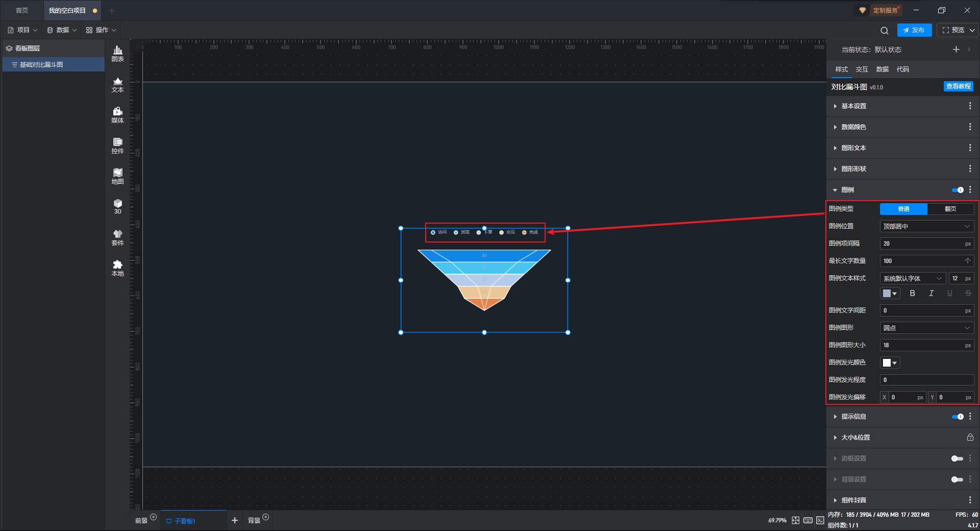Click the 发布 publish button
This screenshot has height=531, width=980.
tap(914, 30)
